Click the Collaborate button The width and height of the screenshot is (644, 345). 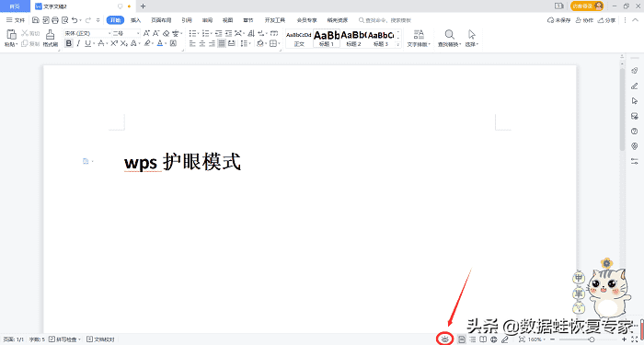[584, 20]
